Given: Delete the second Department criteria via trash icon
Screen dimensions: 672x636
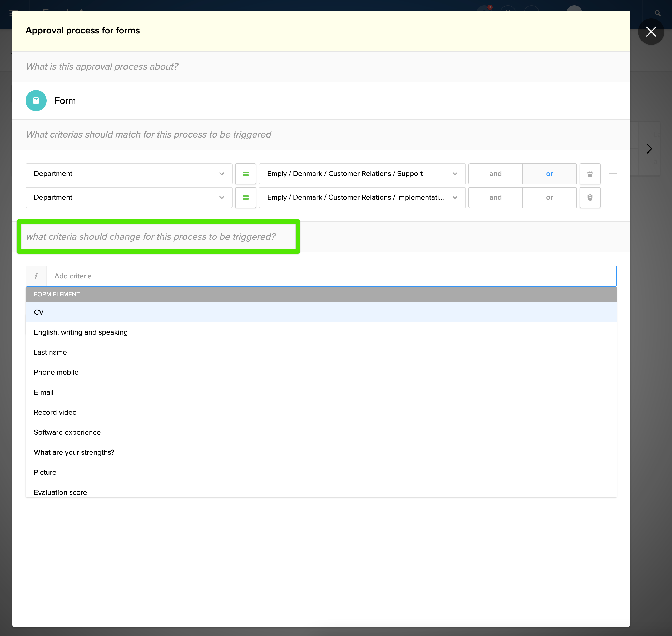Looking at the screenshot, I should (x=590, y=197).
